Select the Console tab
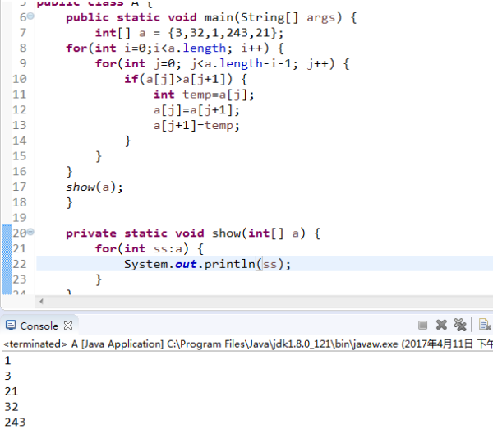 tap(39, 326)
